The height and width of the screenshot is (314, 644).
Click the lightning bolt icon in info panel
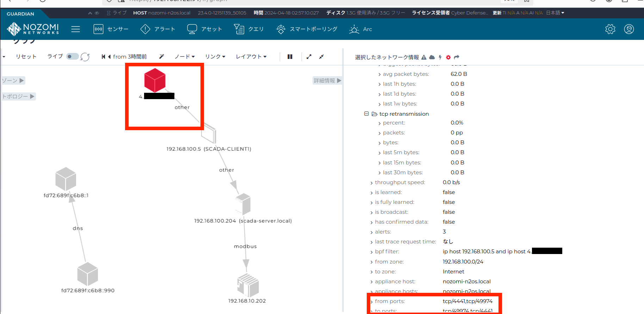point(440,57)
